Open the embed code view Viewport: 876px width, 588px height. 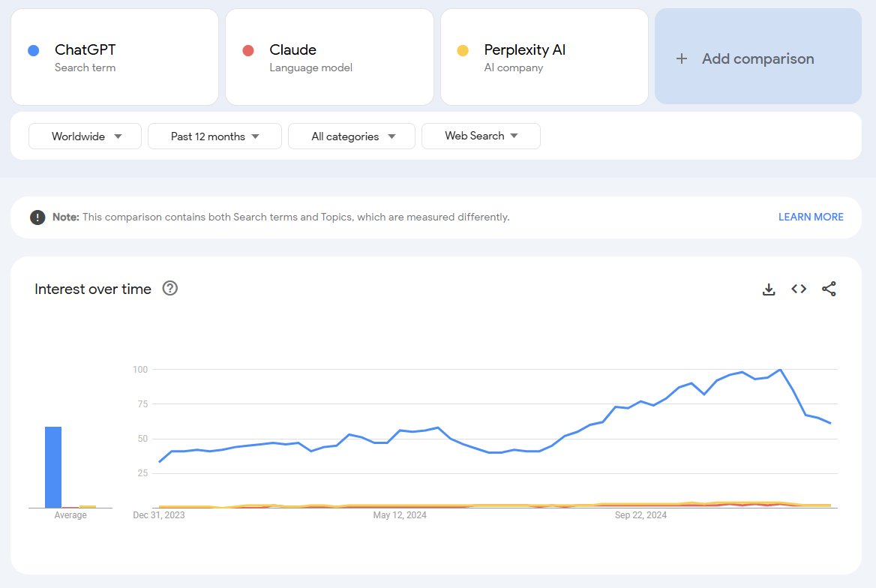coord(798,289)
